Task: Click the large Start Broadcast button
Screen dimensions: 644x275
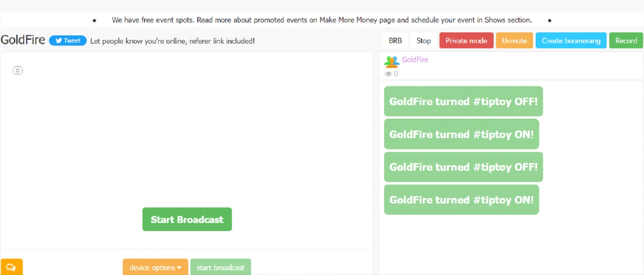Action: point(187,219)
